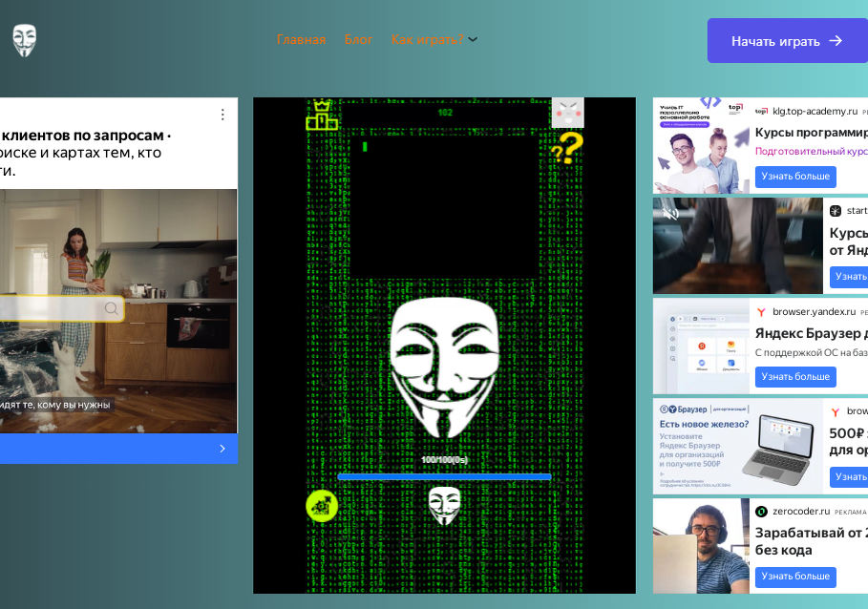Click the Яндекс Браузер ad headline
The height and width of the screenshot is (609, 868).
[x=811, y=333]
